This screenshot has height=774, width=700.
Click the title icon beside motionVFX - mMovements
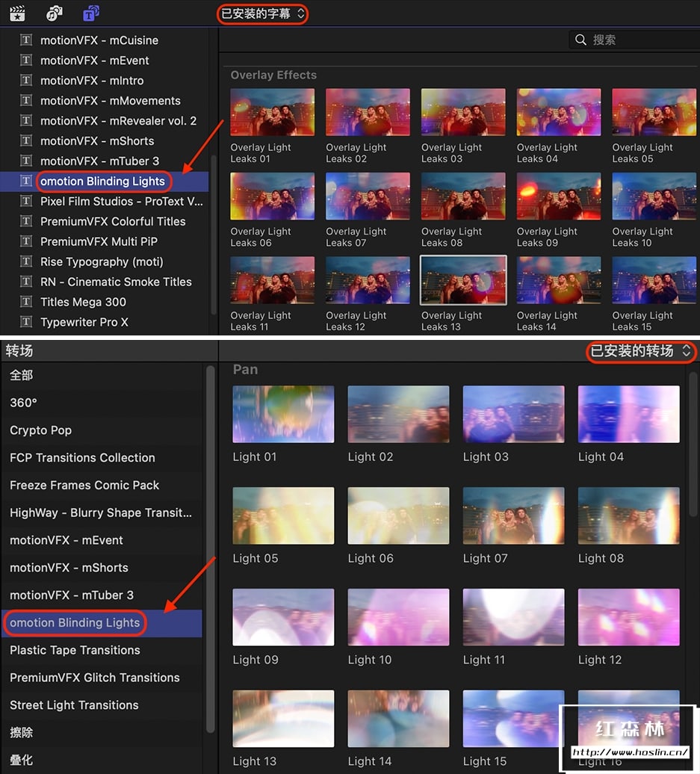pyautogui.click(x=26, y=101)
